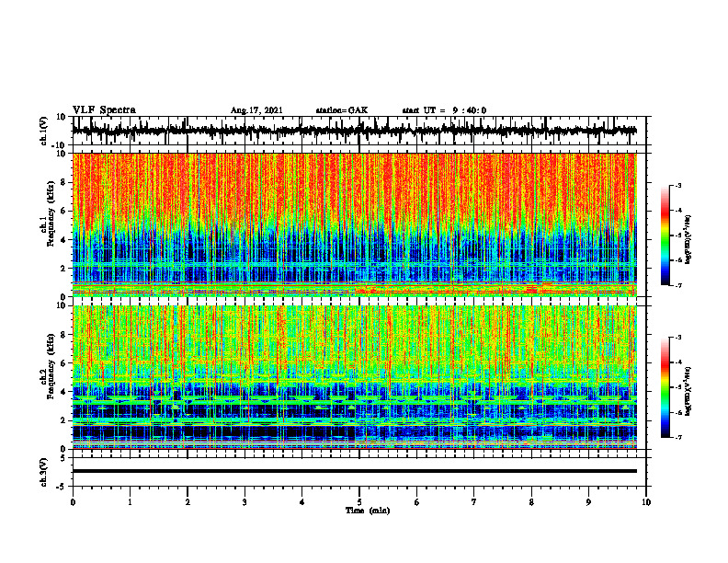Click inside the ch.1 spectrogram plot

[x=354, y=224]
